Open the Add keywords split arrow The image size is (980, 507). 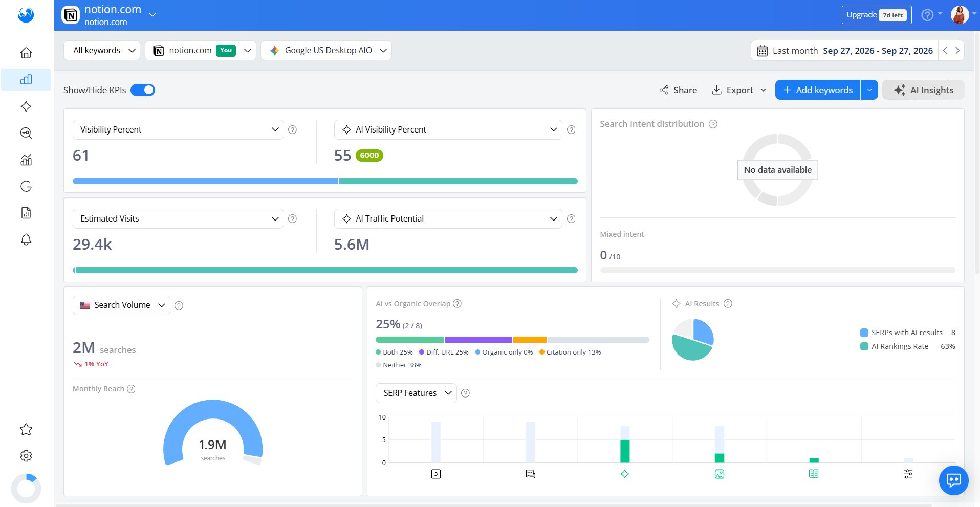(869, 90)
